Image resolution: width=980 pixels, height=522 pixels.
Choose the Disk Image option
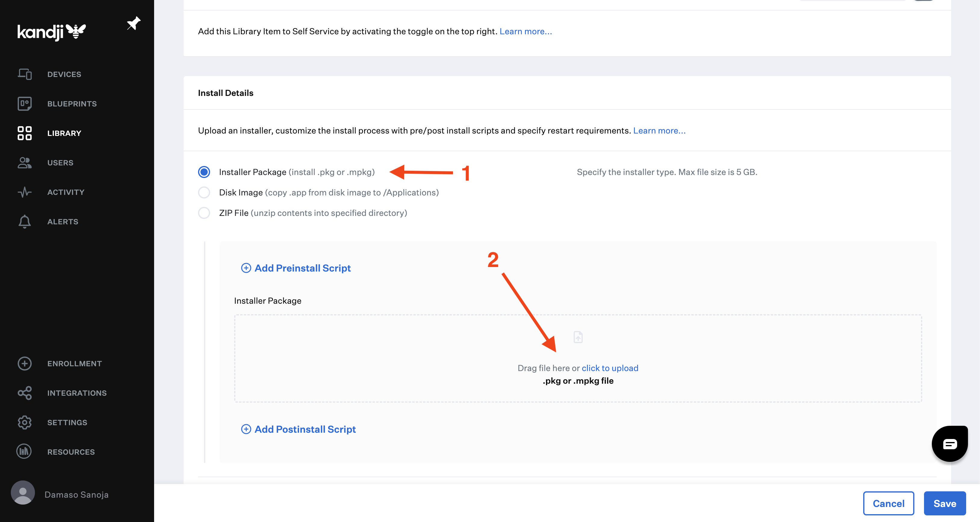point(204,192)
